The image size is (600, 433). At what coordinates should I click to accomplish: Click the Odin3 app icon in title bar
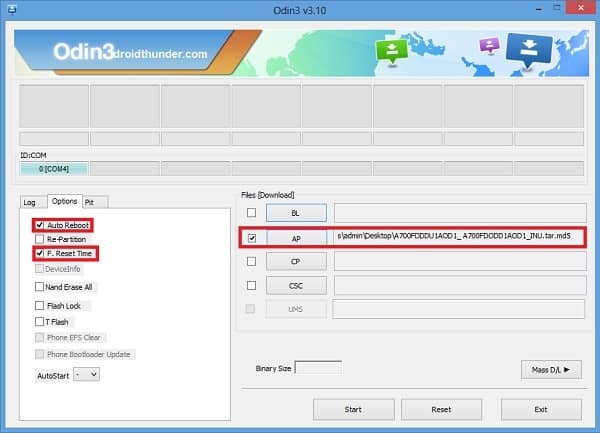12,9
